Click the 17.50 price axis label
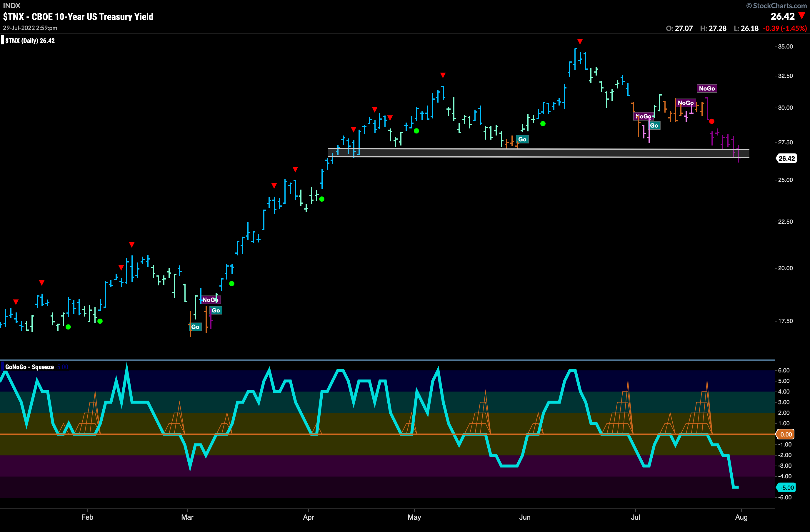 coord(785,321)
